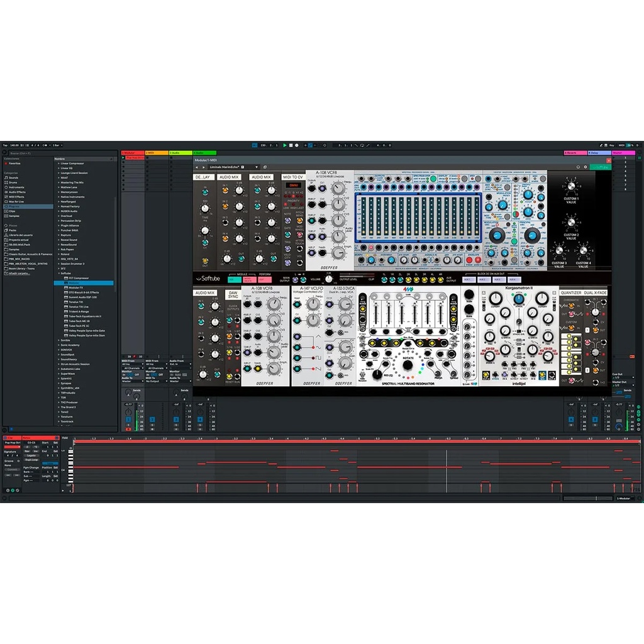Viewport: 644px width, 644px height.
Task: Click Softube logo in Modular
Action: coord(208,279)
